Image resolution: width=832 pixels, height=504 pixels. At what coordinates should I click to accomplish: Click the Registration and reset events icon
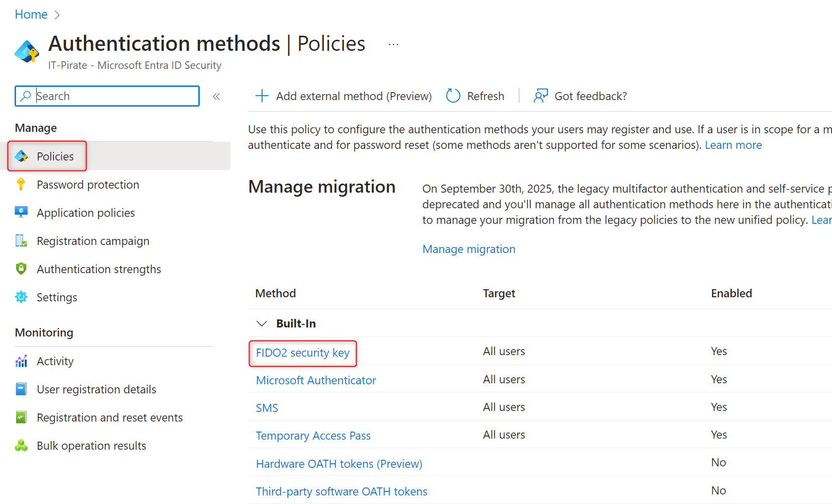(x=21, y=417)
